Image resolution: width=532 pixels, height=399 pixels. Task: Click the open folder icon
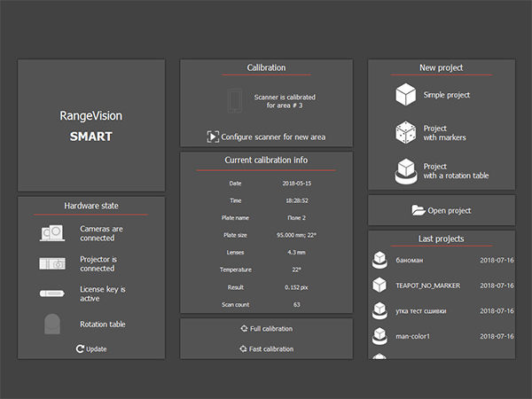point(419,211)
